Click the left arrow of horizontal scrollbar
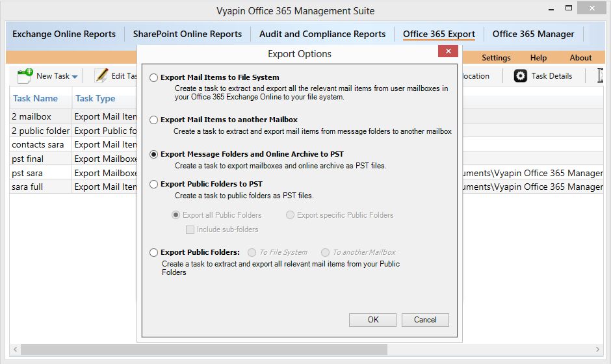 15,349
